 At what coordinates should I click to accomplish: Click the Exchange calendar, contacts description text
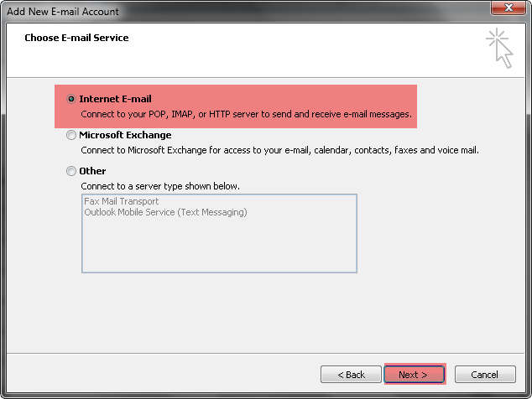coord(280,150)
